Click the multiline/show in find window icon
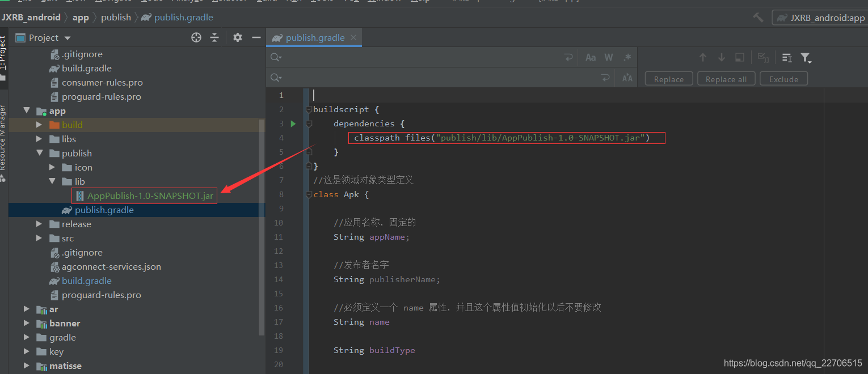The image size is (868, 374). 787,57
